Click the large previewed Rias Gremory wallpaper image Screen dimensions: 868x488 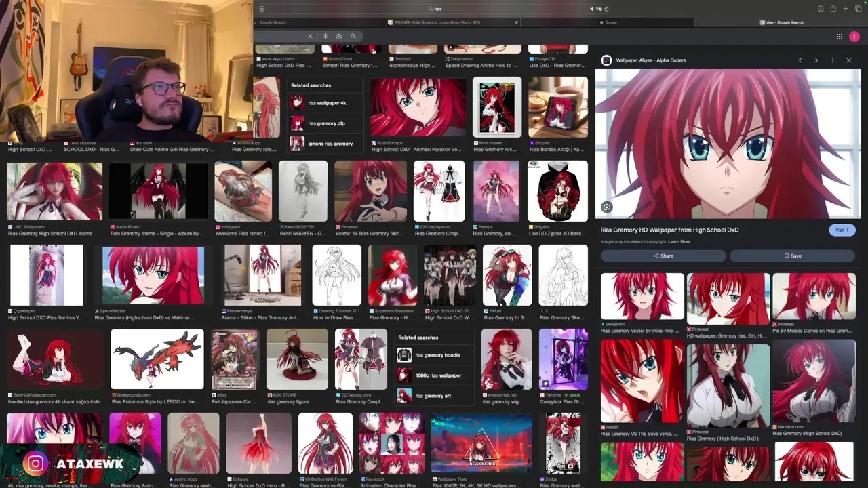(x=728, y=144)
